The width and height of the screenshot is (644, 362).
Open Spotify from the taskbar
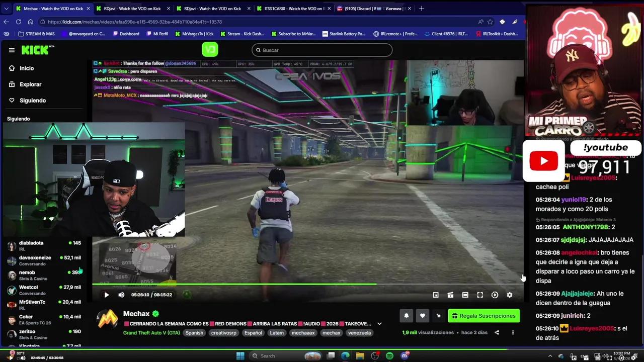pyautogui.click(x=390, y=356)
